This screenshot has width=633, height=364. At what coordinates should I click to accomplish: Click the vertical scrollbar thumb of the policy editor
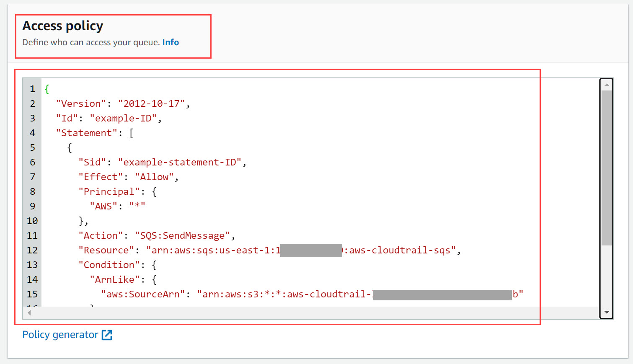[607, 168]
